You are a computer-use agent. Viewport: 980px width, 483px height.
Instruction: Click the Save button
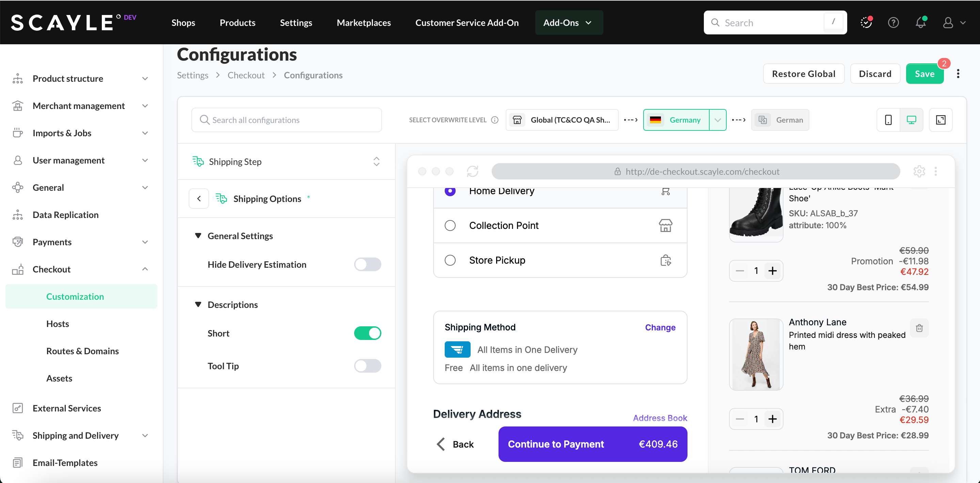924,74
